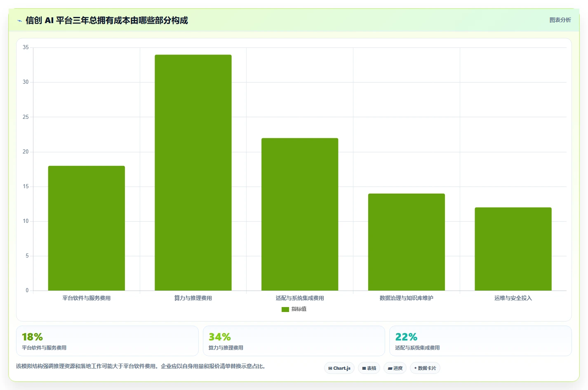Click the y-axis value 20
The image size is (588, 390).
[26, 152]
